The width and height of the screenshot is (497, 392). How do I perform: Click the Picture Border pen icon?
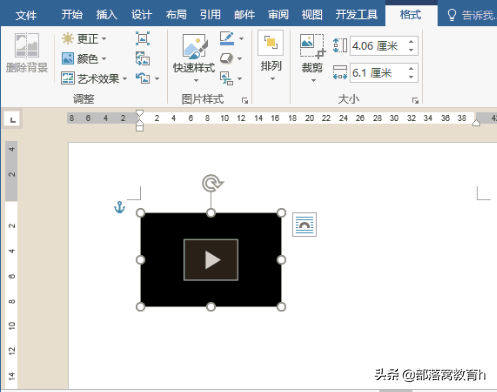[227, 38]
